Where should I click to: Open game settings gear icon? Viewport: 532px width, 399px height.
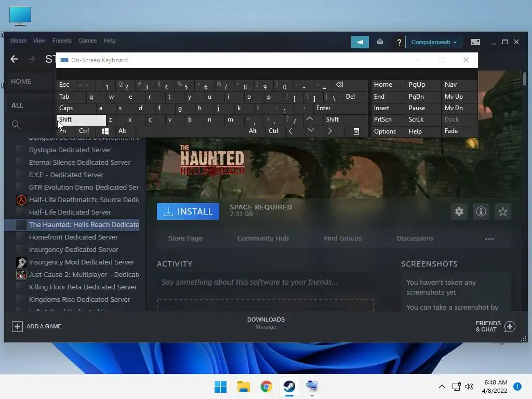(x=459, y=211)
